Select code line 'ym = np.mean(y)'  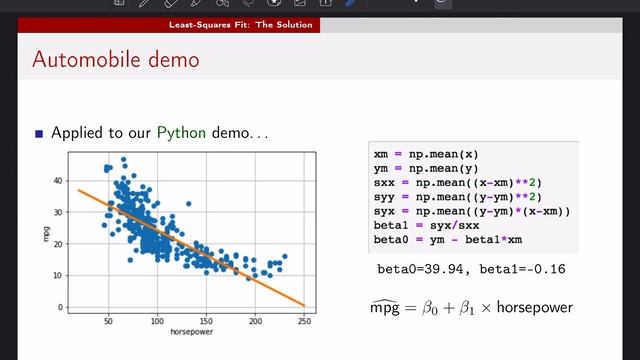(426, 169)
